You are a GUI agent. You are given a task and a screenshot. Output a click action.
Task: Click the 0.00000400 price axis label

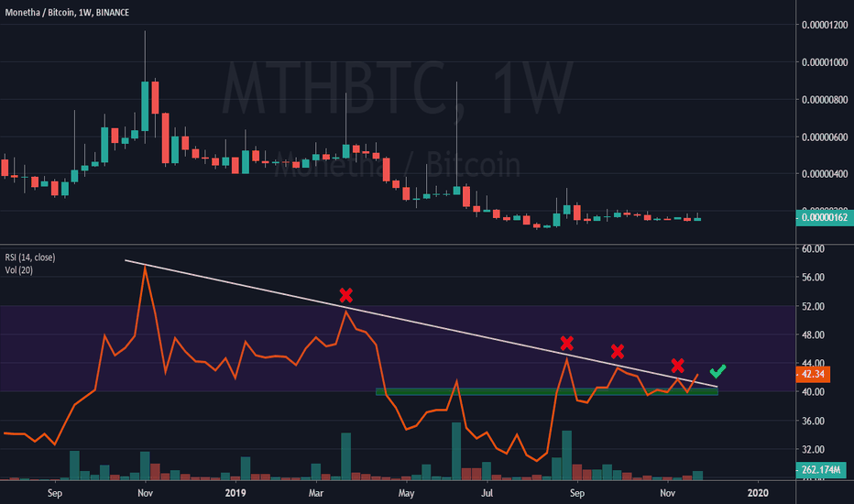825,174
